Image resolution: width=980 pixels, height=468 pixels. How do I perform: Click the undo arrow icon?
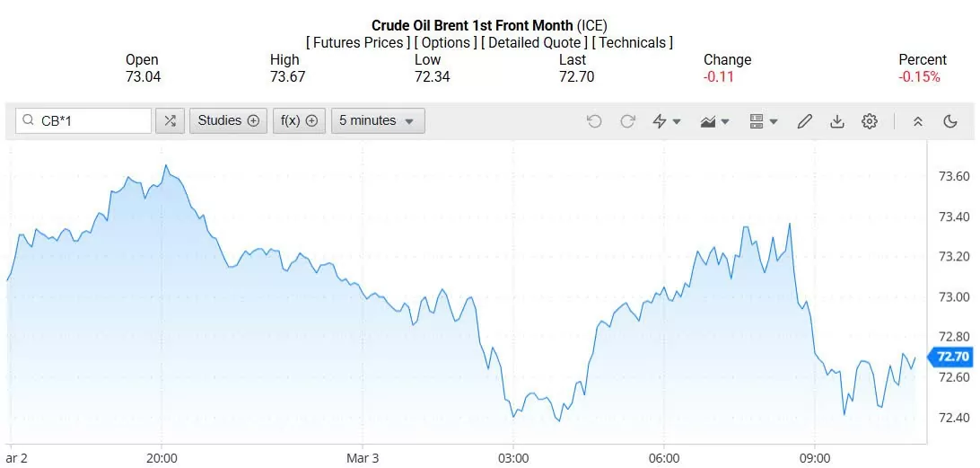[x=594, y=121]
